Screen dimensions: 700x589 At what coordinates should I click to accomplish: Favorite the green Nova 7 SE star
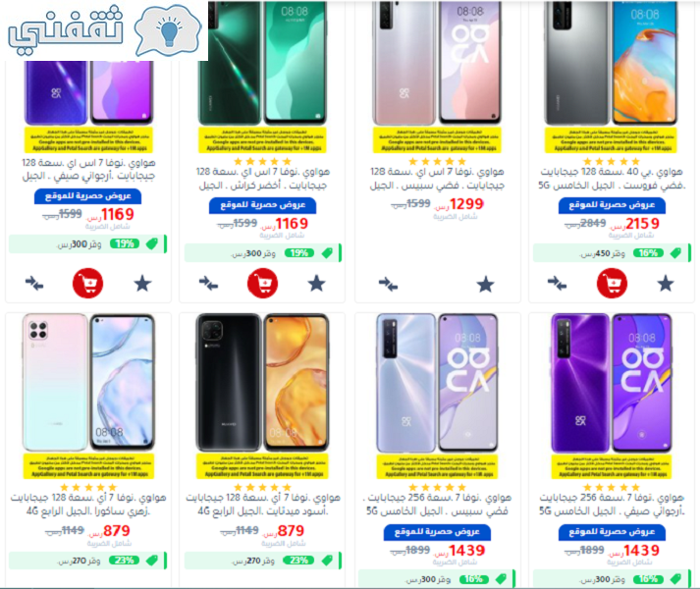click(316, 284)
